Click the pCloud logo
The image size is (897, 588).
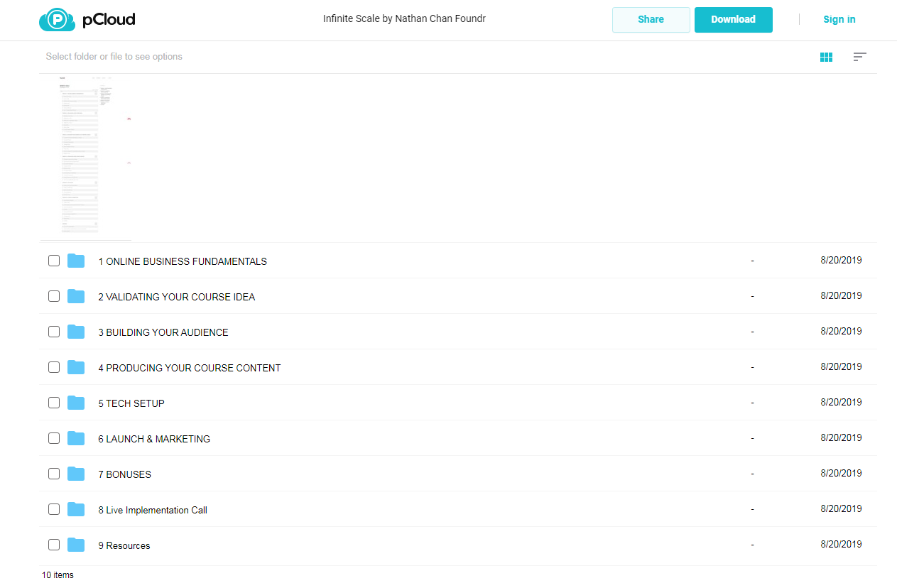pyautogui.click(x=87, y=20)
